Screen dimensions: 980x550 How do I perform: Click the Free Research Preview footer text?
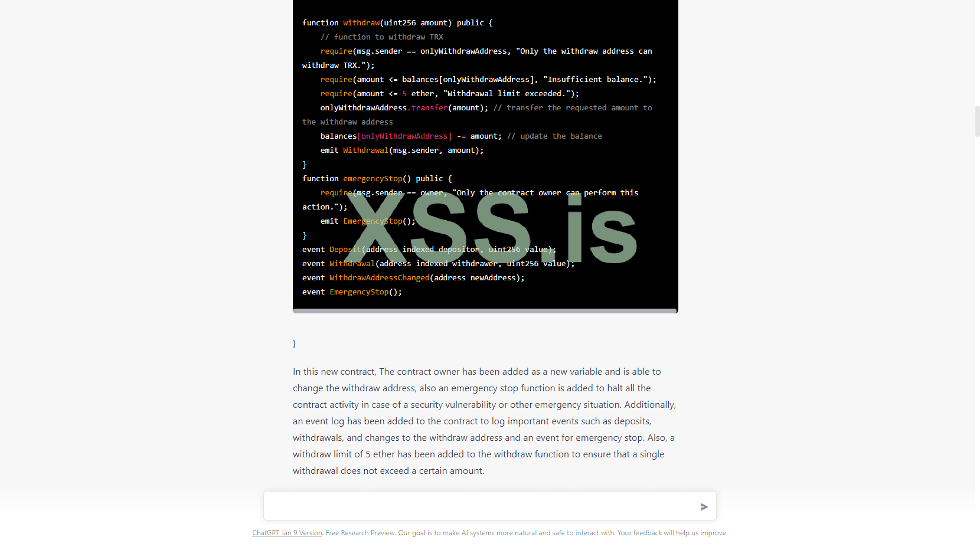tap(360, 532)
